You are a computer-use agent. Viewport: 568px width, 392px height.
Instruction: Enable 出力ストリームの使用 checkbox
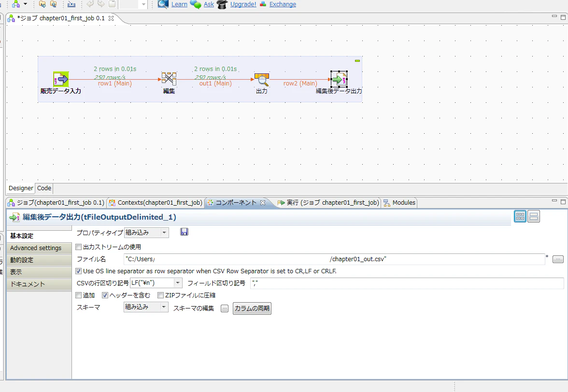pos(78,247)
